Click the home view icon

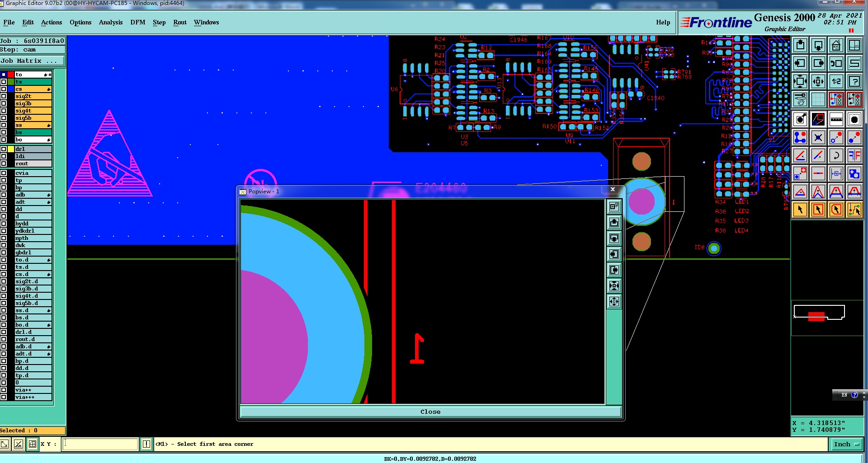click(836, 45)
